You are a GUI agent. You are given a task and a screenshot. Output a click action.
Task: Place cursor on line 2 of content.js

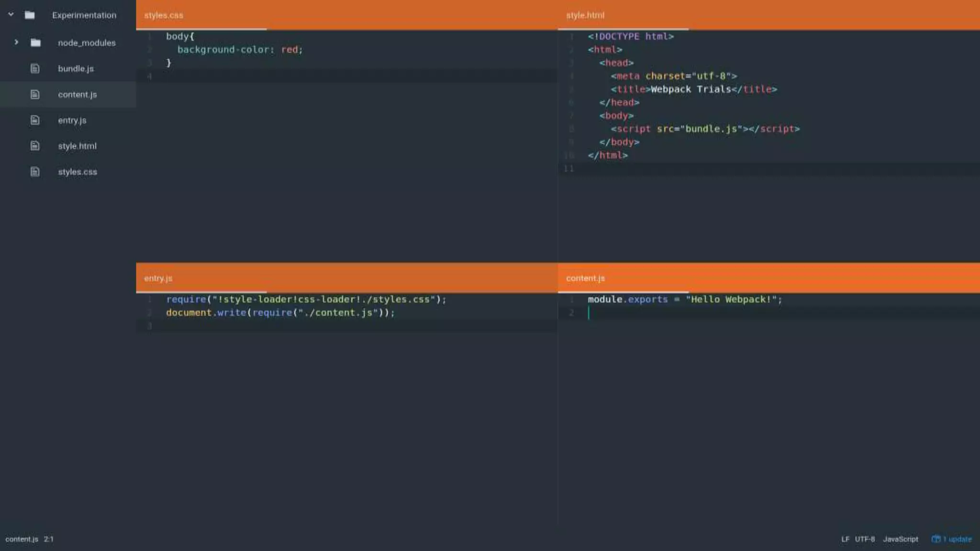point(670,313)
